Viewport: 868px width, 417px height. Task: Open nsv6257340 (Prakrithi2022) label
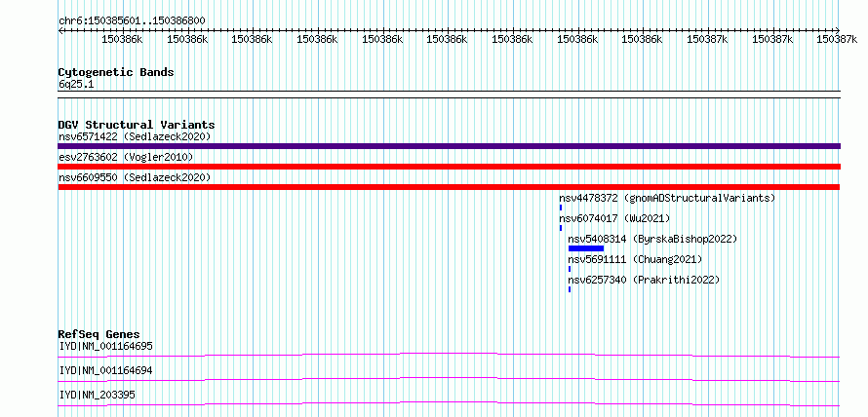pos(644,280)
